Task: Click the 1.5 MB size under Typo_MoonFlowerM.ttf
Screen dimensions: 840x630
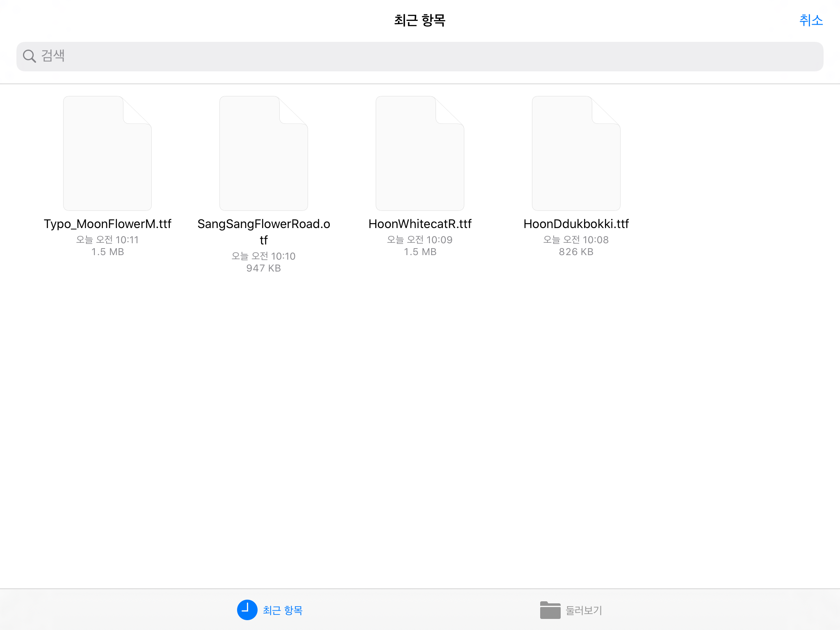Action: pos(107,252)
